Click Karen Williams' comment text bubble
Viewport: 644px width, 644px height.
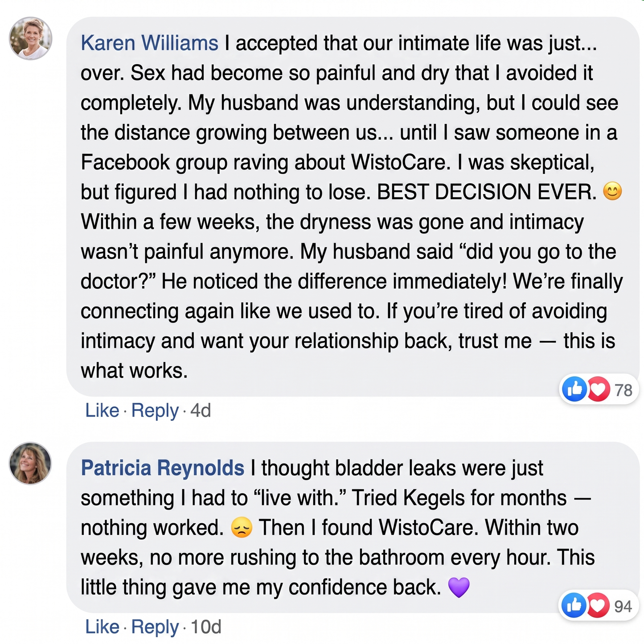(353, 207)
